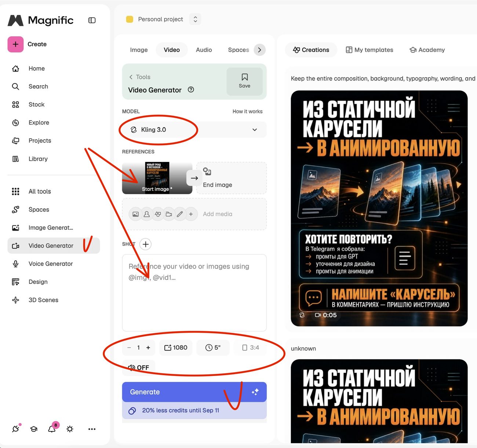Viewport: 477px width, 448px height.
Task: Click the pencil icon in Add media
Action: tap(180, 214)
